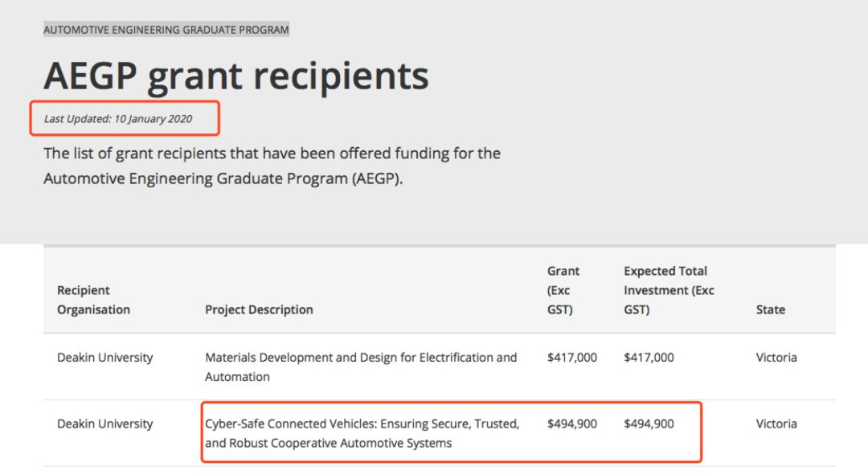
Task: Click the $417,000 expected total investment value
Action: [649, 358]
